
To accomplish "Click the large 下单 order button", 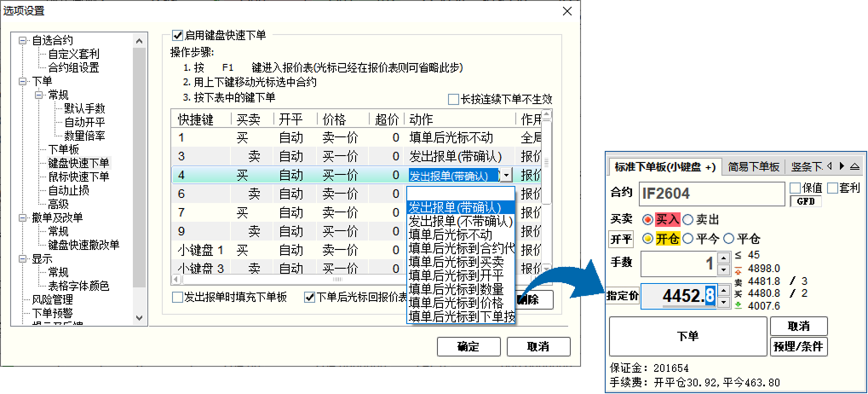I will pos(687,336).
